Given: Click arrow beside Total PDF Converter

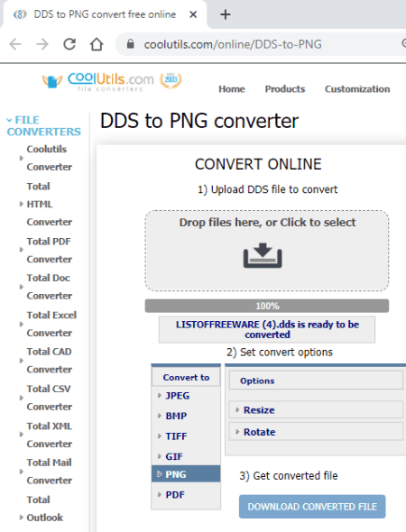Looking at the screenshot, I should click(x=21, y=250).
